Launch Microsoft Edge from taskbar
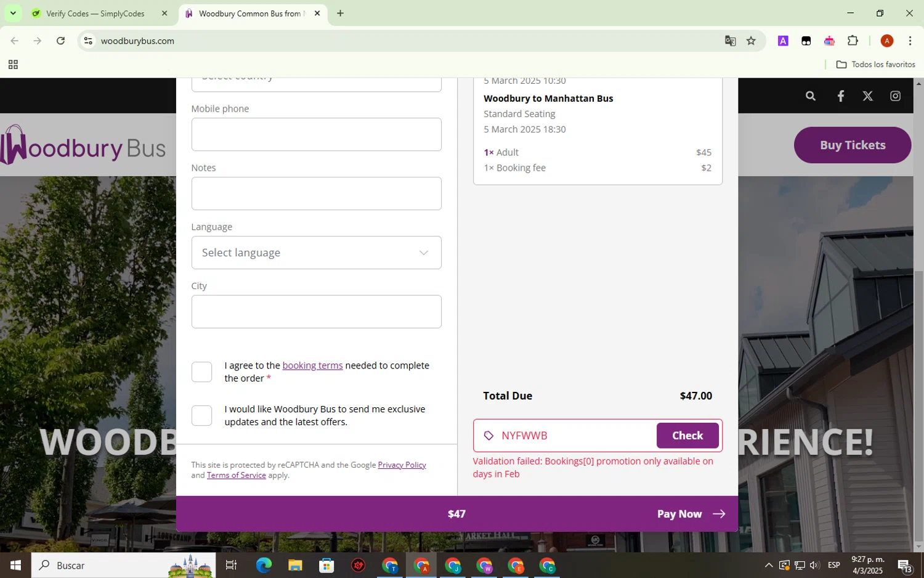924x578 pixels. click(264, 565)
